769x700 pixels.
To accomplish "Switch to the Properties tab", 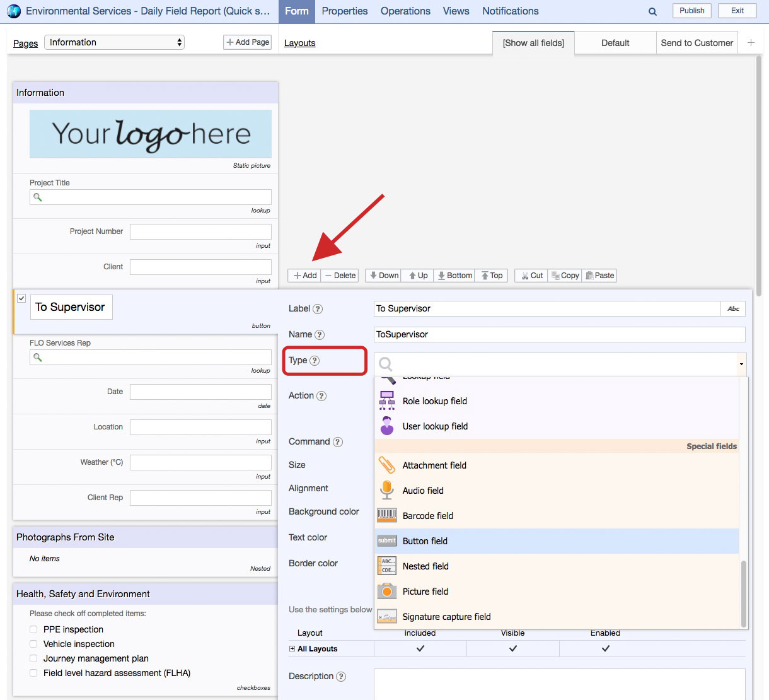I will click(344, 11).
